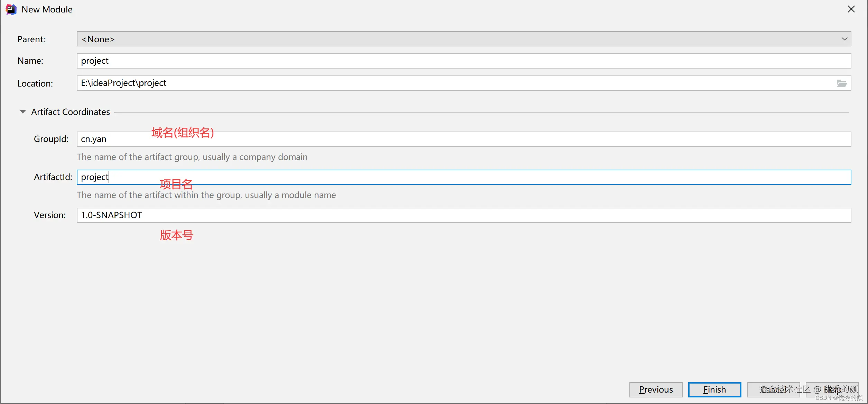This screenshot has height=404, width=868.
Task: Close the New Module dialog
Action: (851, 9)
